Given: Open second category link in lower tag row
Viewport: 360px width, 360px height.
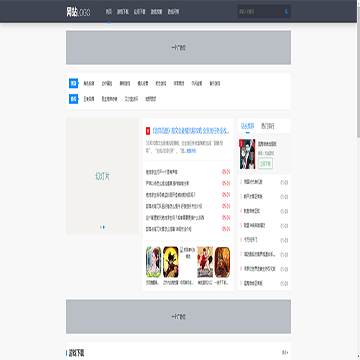Looking at the screenshot, I should click(109, 99).
